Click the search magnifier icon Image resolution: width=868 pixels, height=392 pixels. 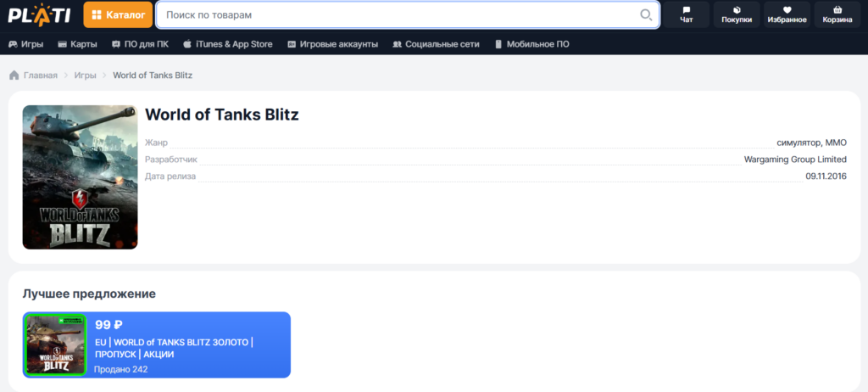645,15
